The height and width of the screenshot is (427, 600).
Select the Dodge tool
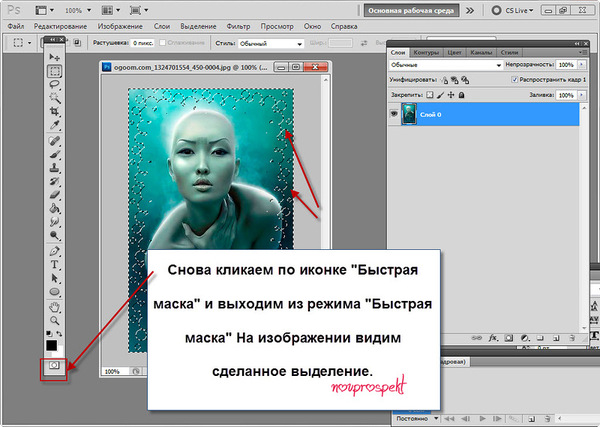(54, 235)
